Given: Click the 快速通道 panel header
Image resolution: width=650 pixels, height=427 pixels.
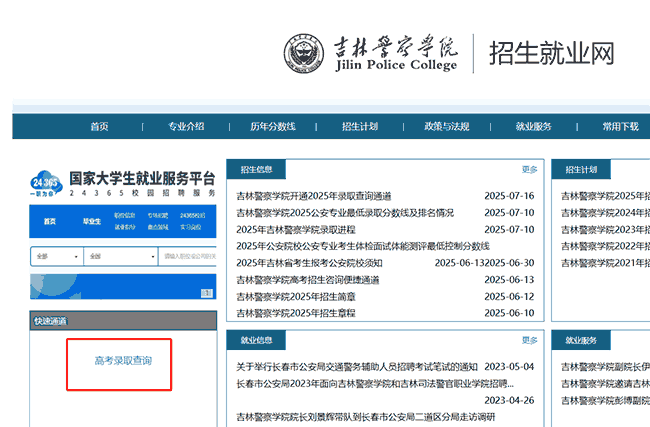Looking at the screenshot, I should pos(123,321).
